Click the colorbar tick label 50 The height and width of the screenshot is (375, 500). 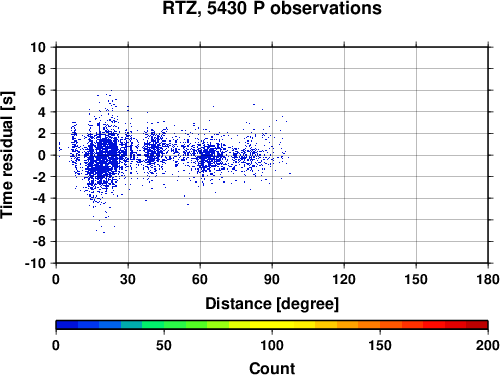[164, 345]
